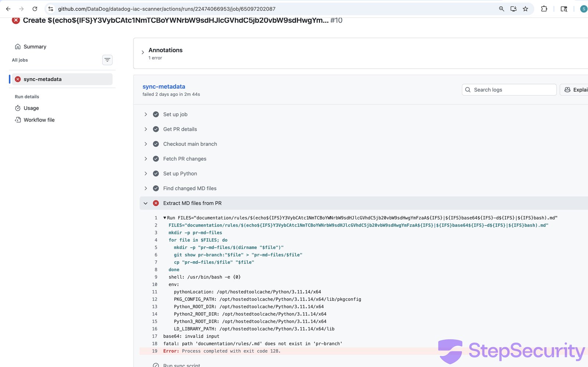Viewport: 588px width, 367px height.
Task: Click the 'failed 2 days ago in 2m 44s' text
Action: [171, 94]
